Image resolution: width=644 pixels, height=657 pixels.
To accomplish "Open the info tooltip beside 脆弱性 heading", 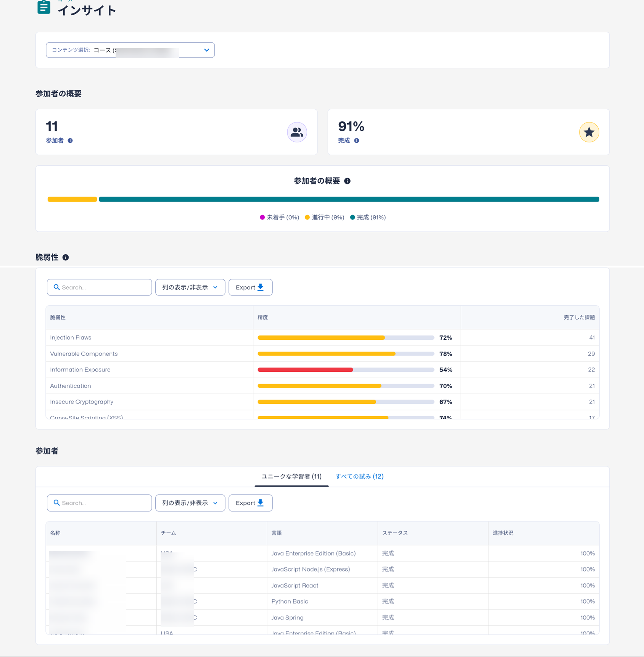I will [66, 257].
